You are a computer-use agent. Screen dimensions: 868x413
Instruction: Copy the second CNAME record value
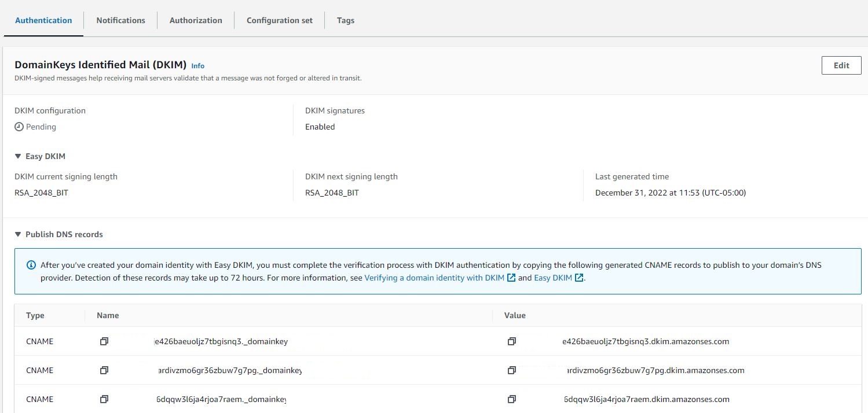tap(511, 370)
